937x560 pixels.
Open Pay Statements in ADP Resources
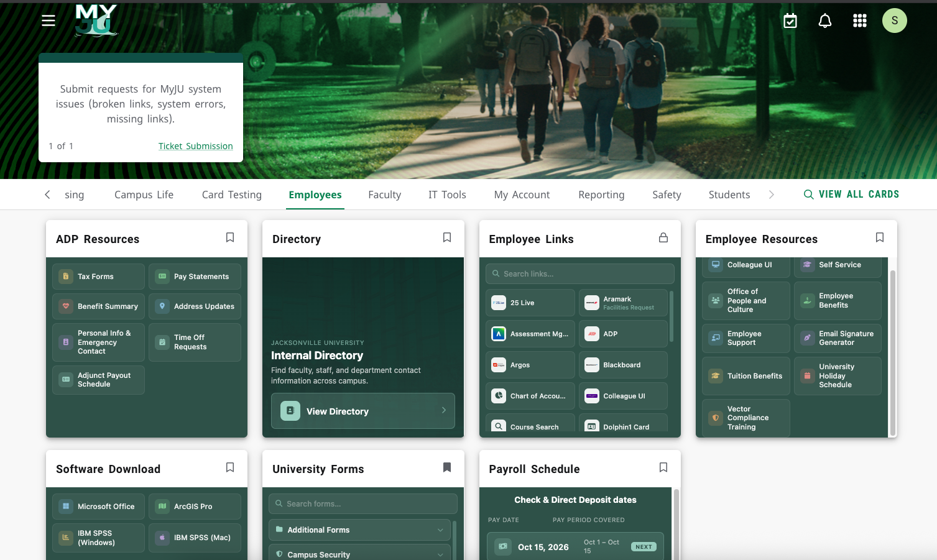coord(195,277)
